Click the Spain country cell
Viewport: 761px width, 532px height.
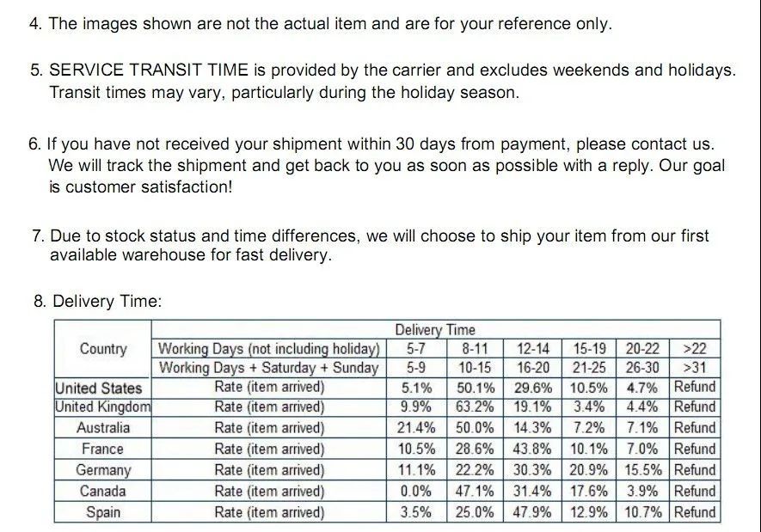(x=102, y=512)
